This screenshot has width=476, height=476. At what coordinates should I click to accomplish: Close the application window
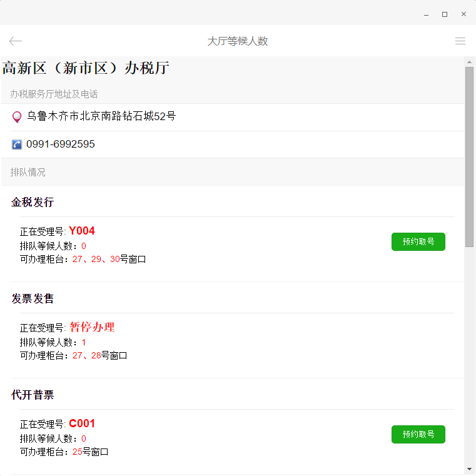click(x=463, y=14)
